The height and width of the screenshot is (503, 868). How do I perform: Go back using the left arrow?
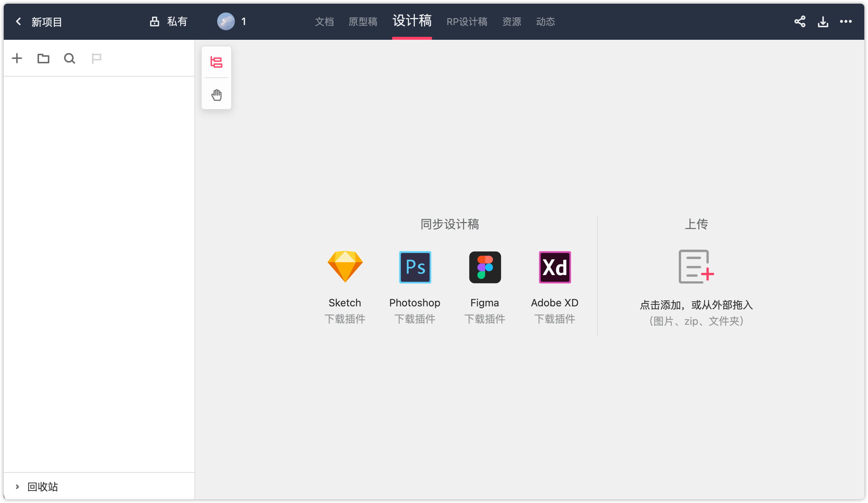(x=19, y=22)
